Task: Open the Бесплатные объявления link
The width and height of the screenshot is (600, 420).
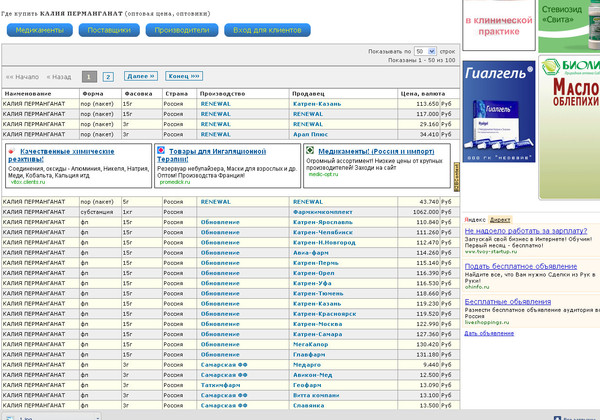Action: (x=508, y=302)
